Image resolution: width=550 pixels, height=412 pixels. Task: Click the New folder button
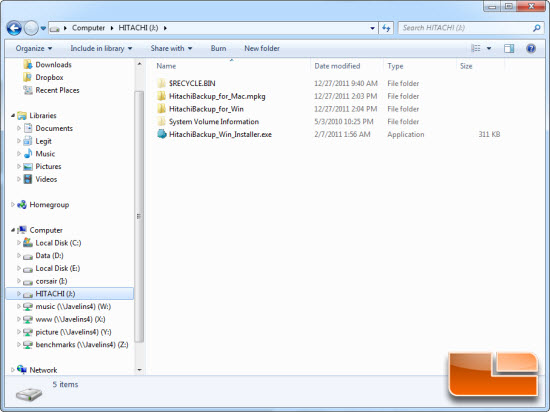tap(262, 48)
